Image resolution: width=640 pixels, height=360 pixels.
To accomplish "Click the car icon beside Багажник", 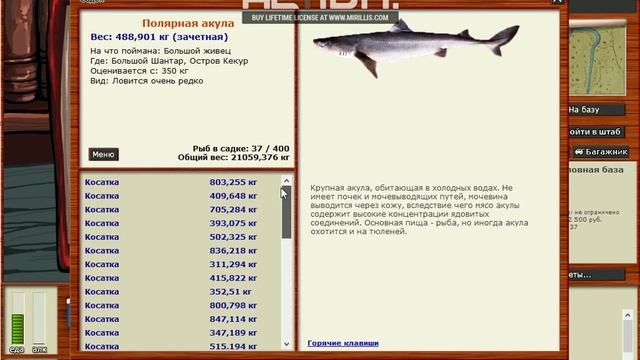I will pyautogui.click(x=579, y=152).
